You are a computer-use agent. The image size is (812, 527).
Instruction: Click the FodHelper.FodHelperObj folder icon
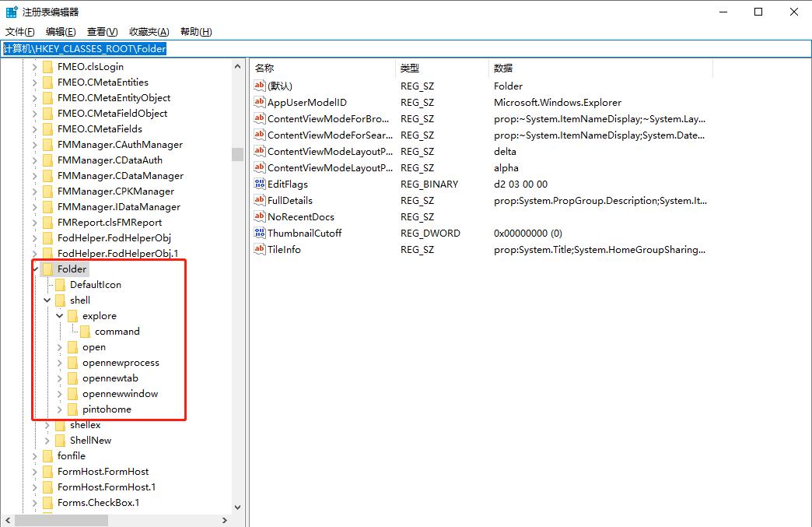point(47,238)
